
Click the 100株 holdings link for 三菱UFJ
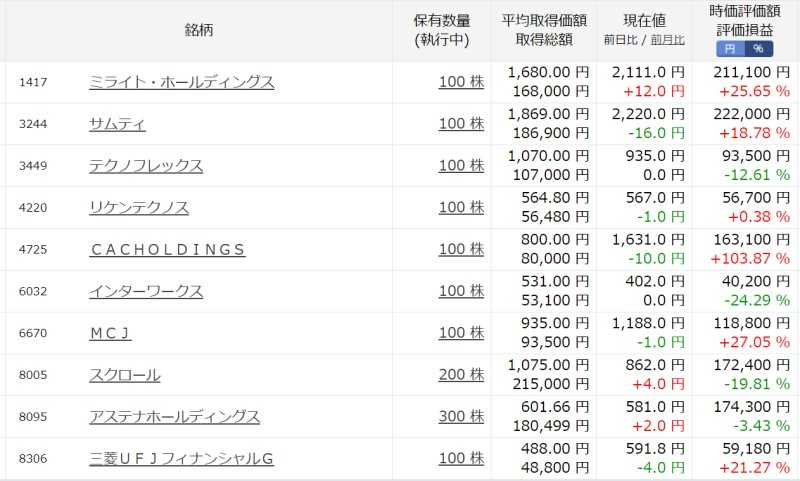pos(461,458)
